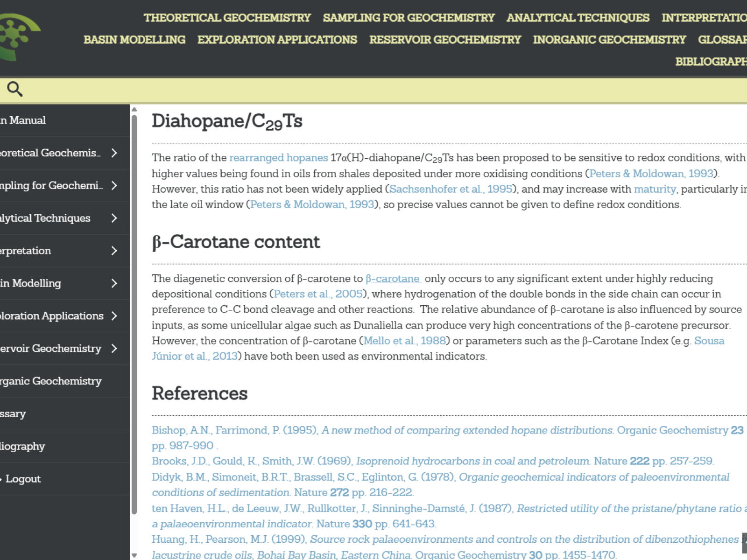
Task: Open Basin Modelling in top menu
Action: [x=134, y=40]
